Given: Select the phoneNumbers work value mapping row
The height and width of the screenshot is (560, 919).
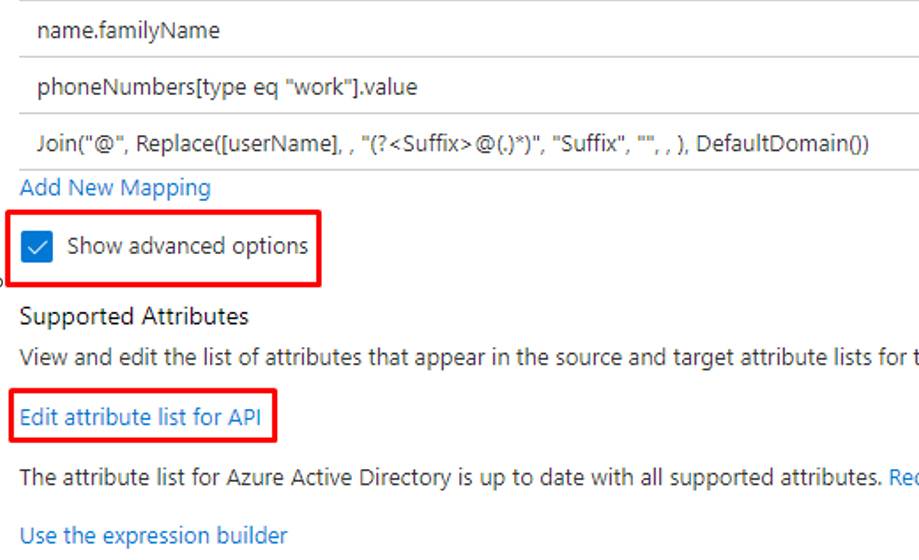Looking at the screenshot, I should [x=469, y=87].
